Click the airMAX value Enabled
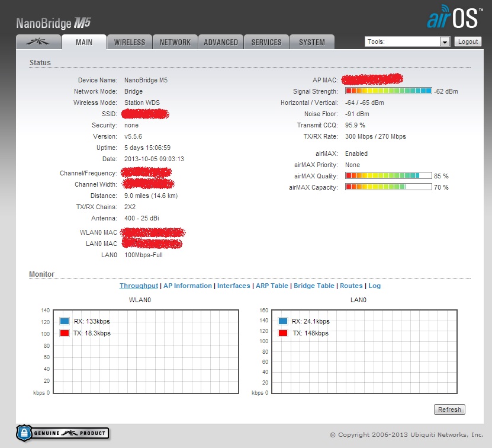Viewport: 492px width, 448px height. [356, 153]
